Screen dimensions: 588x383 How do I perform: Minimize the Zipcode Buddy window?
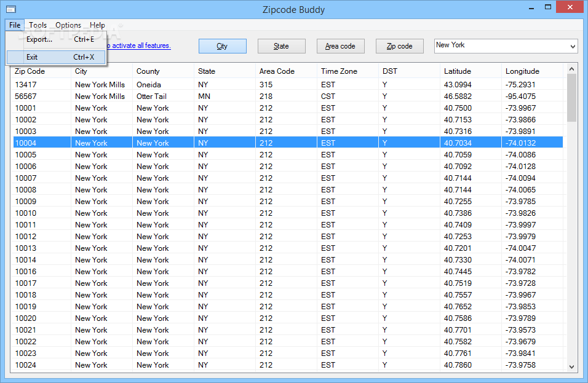531,8
